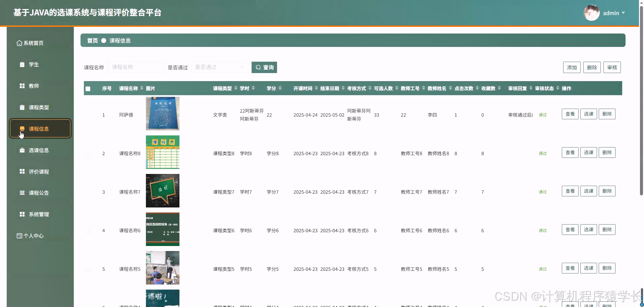Sort by 学时 column arrows
Screen dimensions: 644x307
coord(253,88)
